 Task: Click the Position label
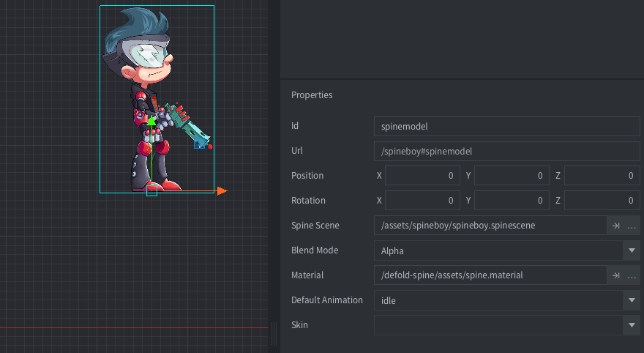(x=307, y=176)
